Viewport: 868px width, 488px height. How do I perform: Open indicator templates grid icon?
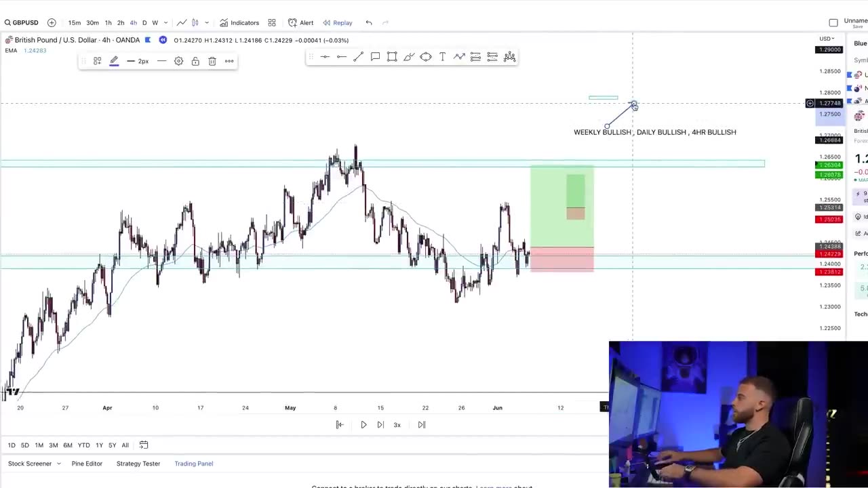tap(272, 22)
